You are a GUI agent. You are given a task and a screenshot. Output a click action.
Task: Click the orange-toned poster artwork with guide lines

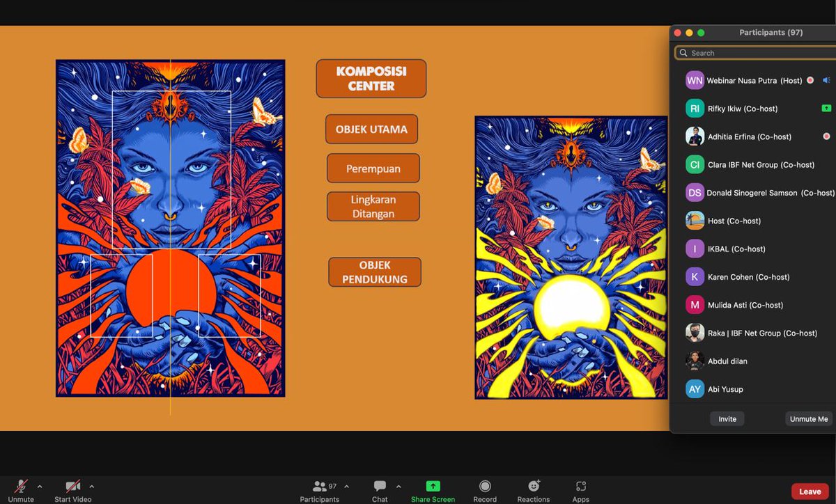171,228
